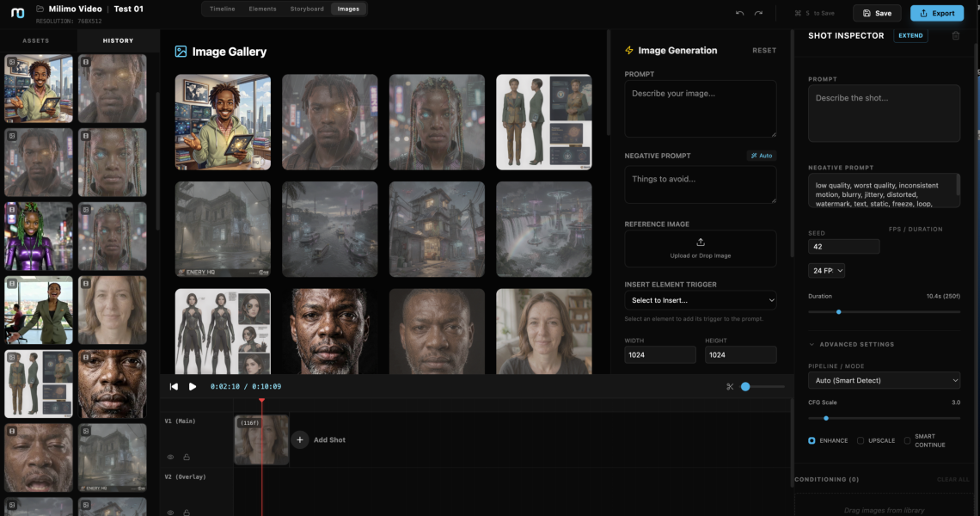
Task: Delete shot using the trash icon
Action: pos(956,35)
